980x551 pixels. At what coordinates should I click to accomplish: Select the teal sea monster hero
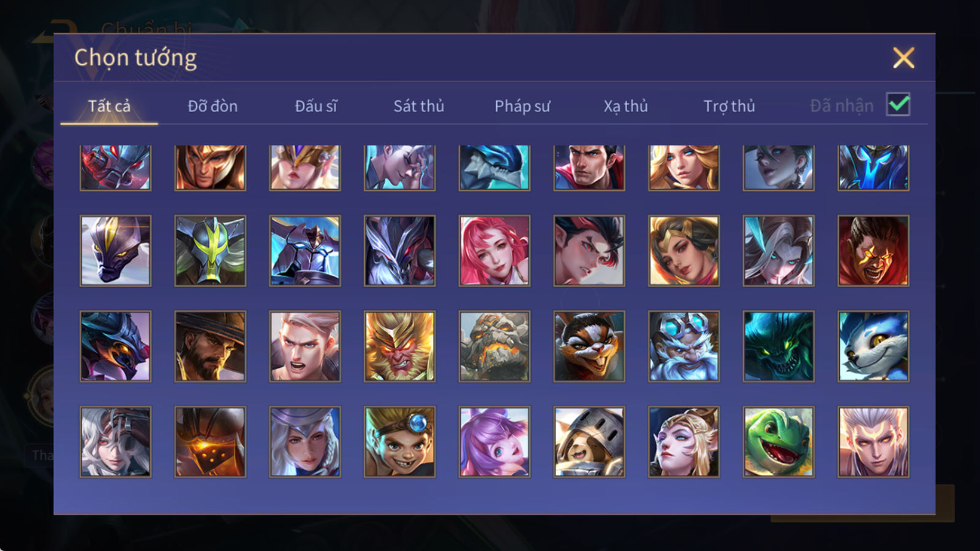[x=778, y=347]
